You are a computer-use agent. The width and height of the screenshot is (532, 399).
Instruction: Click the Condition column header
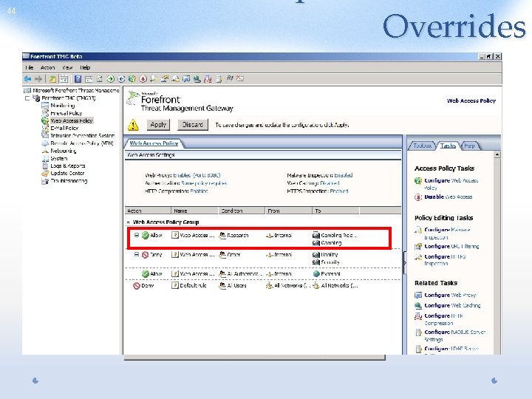(241, 211)
